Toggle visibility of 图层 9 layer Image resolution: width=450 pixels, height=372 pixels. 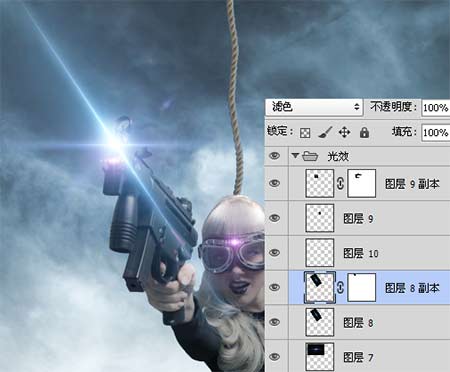(x=274, y=218)
